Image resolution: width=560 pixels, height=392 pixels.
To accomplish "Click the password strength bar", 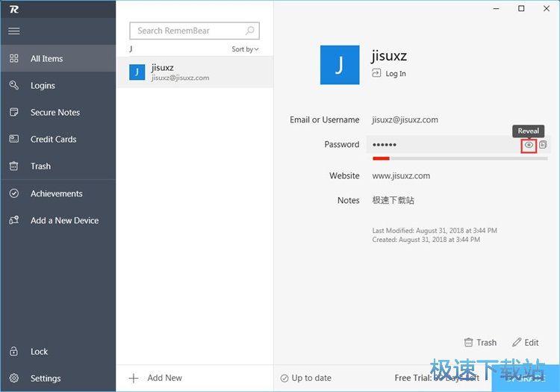I will coord(460,158).
